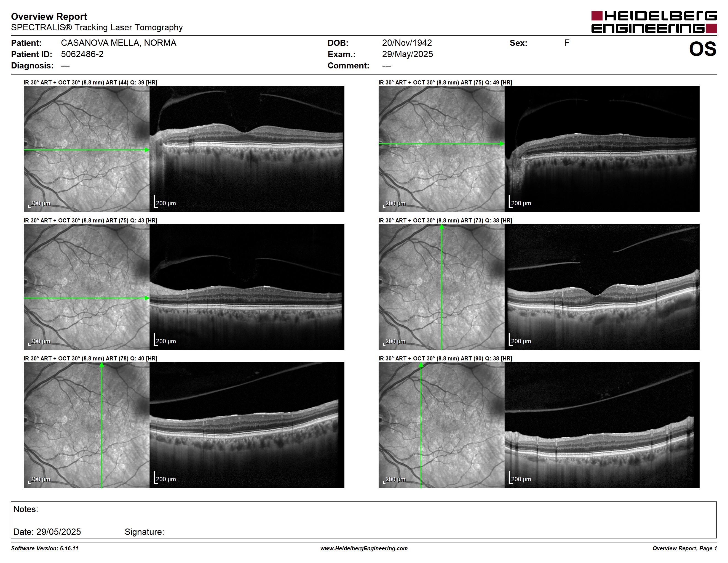
Task: Click the 200 µm scale bar in OCT scan ART (90)
Action: [520, 478]
